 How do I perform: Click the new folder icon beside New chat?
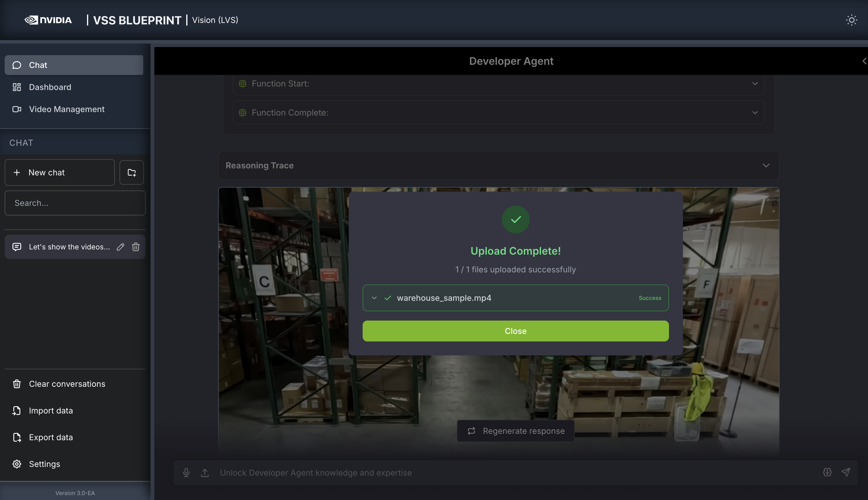(132, 172)
